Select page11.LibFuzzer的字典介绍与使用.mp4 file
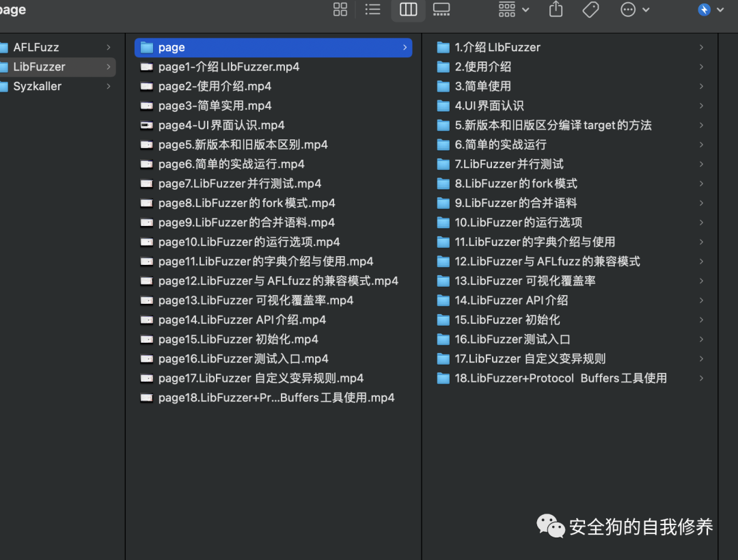Screen dimensions: 738x560 273,262
